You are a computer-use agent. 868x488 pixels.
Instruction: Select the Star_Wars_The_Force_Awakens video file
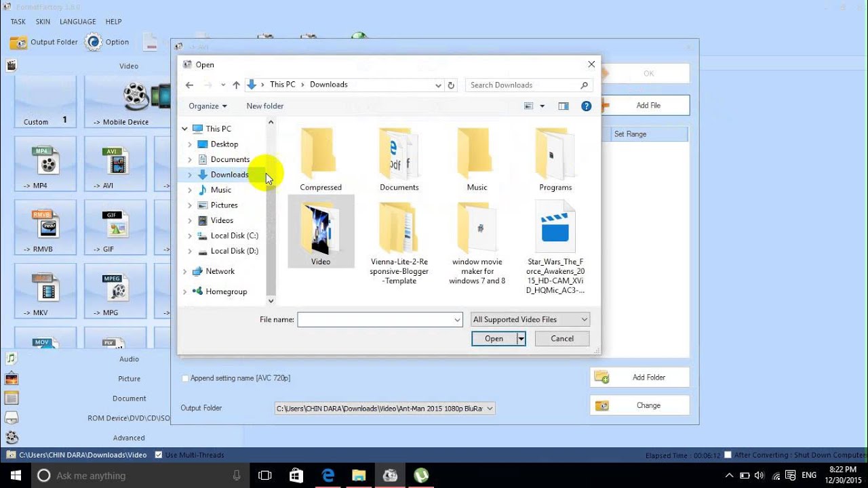(555, 247)
